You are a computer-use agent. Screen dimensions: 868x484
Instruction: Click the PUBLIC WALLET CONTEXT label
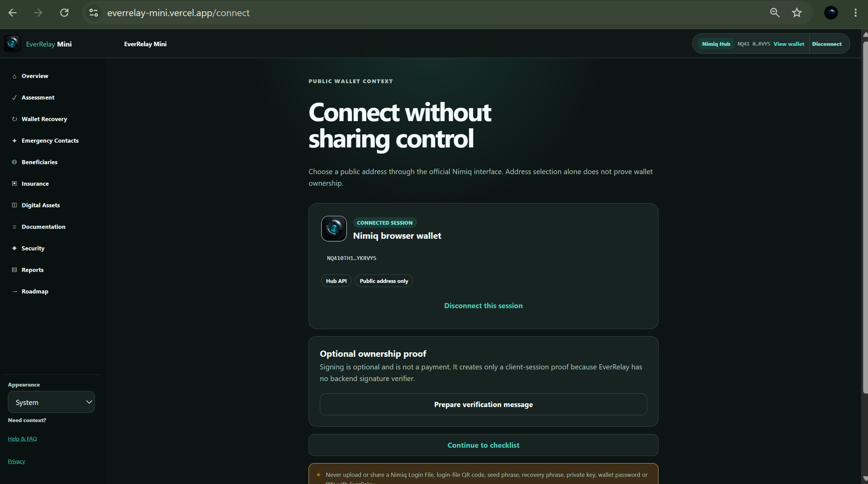point(351,81)
